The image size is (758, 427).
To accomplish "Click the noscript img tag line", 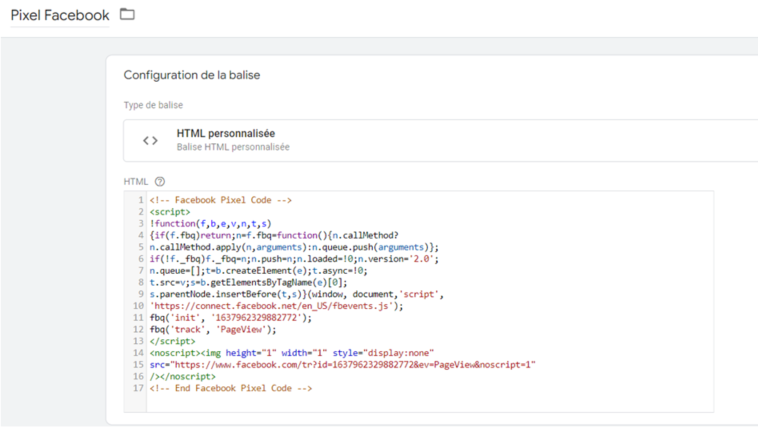I will 292,353.
